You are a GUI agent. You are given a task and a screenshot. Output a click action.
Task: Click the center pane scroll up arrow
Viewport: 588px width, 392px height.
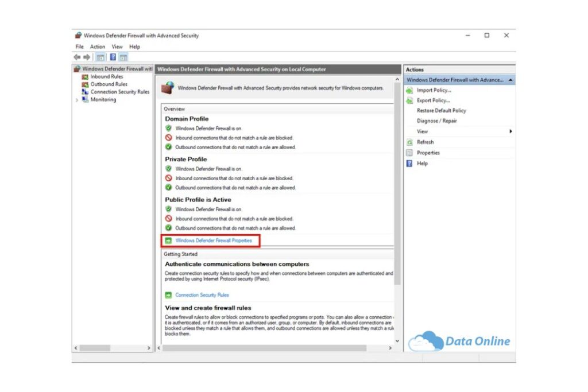[397, 79]
